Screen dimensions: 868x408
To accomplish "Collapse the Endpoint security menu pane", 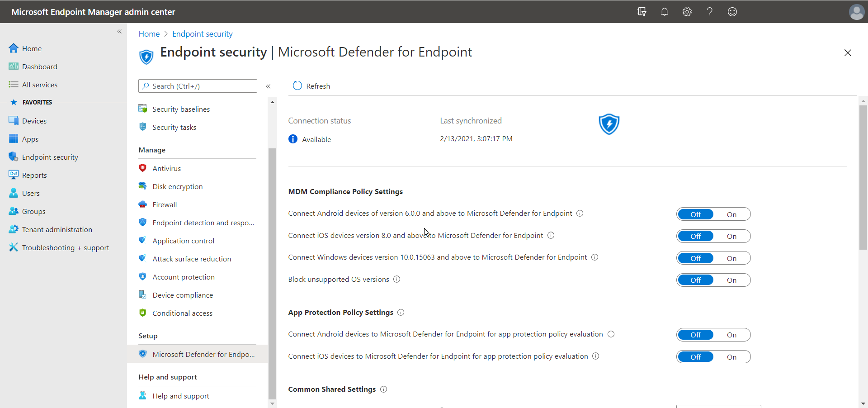I will pos(268,86).
